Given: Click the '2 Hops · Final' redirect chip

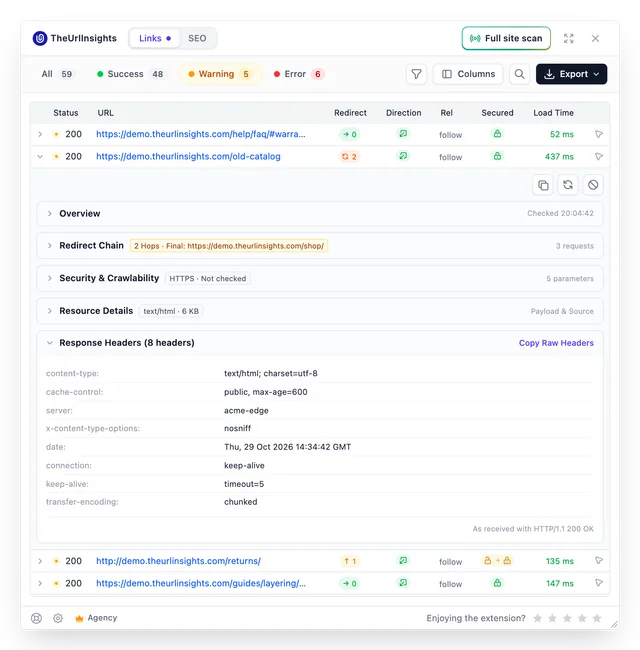Looking at the screenshot, I should pyautogui.click(x=229, y=246).
